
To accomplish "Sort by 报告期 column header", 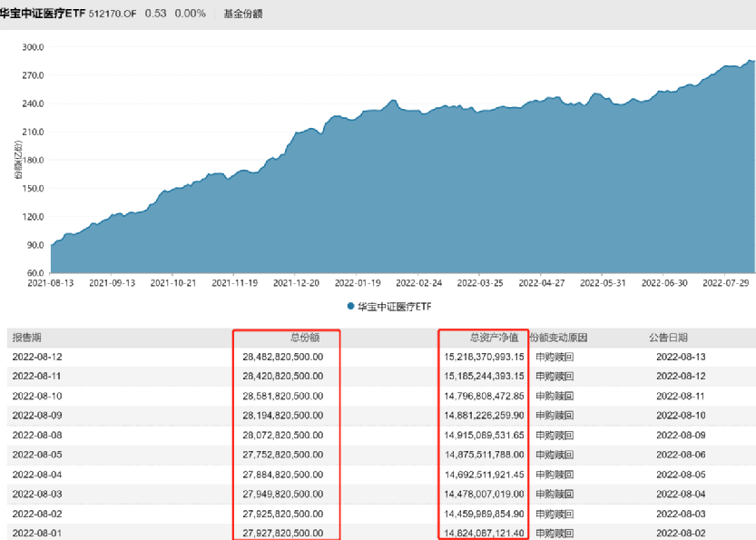I will point(29,337).
